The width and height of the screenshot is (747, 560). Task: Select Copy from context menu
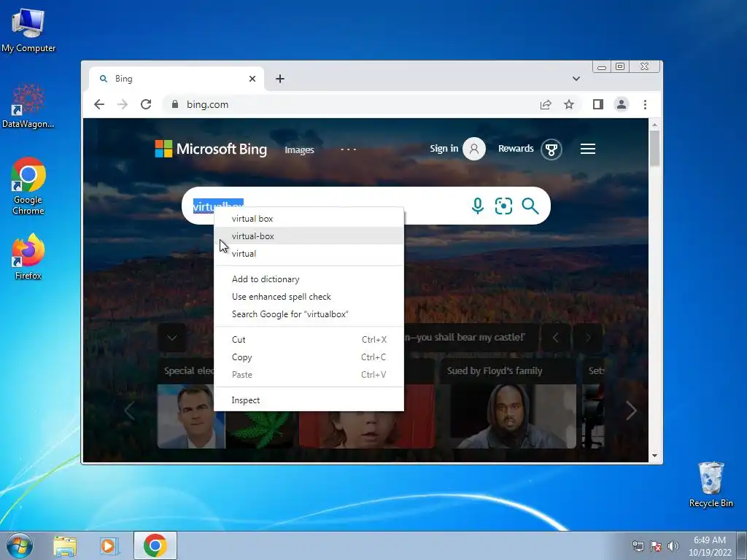309,357
